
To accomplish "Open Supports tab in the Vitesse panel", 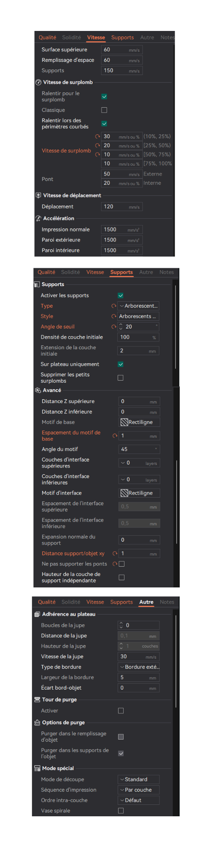I will (x=122, y=38).
